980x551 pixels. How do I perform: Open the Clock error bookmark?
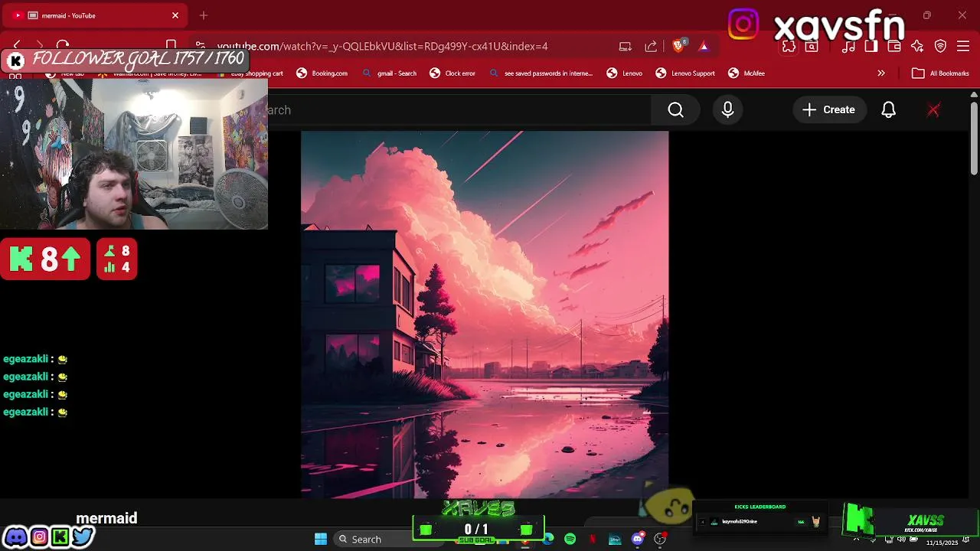(452, 73)
